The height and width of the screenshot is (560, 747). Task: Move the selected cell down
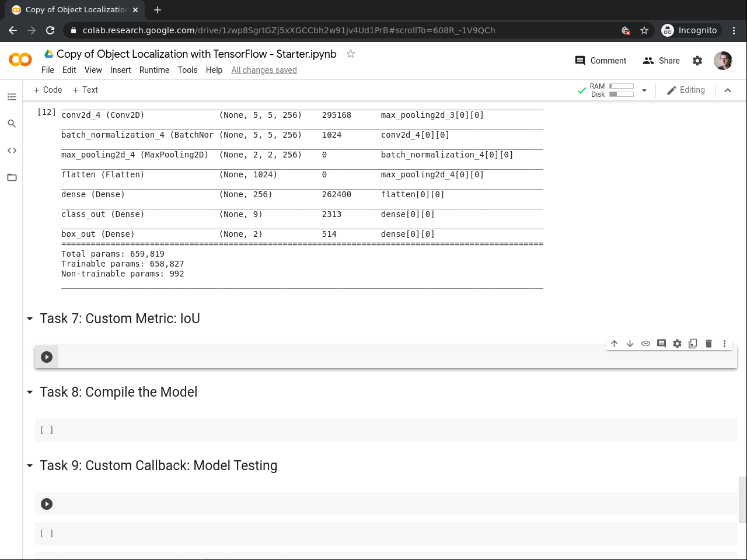pos(630,344)
